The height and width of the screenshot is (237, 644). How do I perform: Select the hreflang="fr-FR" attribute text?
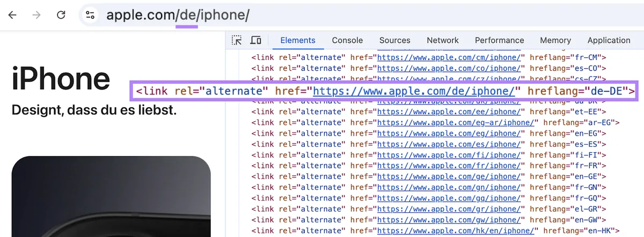point(566,166)
